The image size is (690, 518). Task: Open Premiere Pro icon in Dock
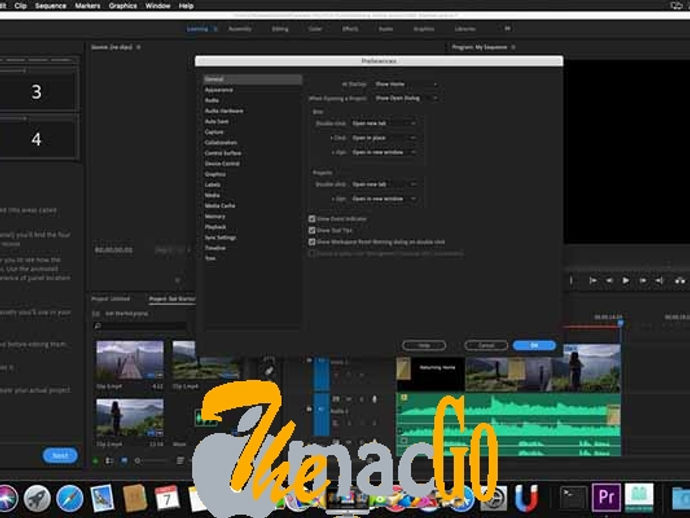click(x=606, y=497)
